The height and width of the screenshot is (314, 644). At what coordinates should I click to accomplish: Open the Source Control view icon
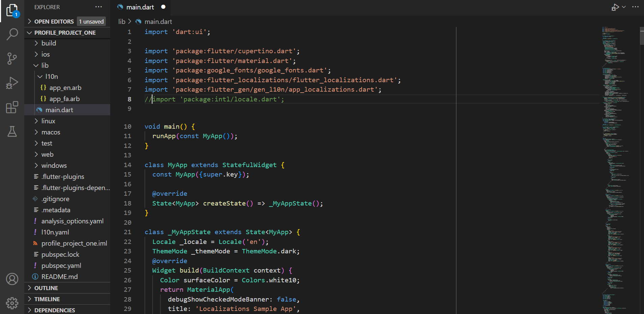click(x=12, y=58)
